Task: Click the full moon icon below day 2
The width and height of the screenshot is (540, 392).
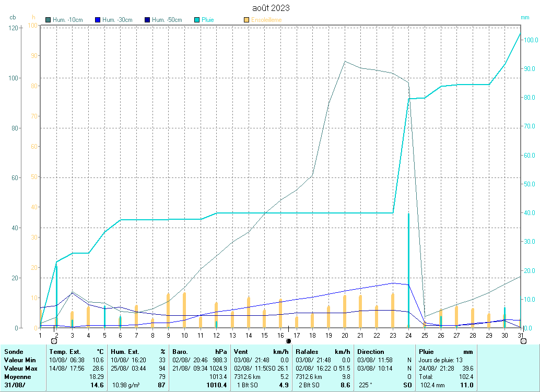Action: tap(54, 341)
